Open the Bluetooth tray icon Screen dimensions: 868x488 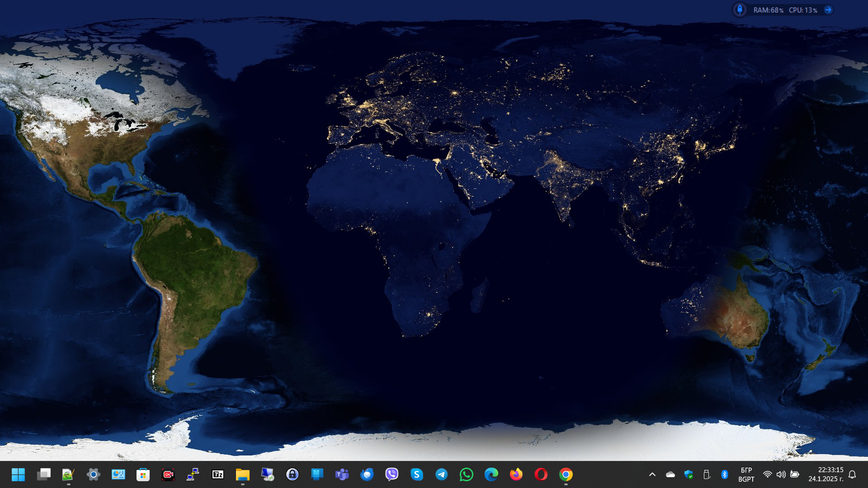point(724,474)
